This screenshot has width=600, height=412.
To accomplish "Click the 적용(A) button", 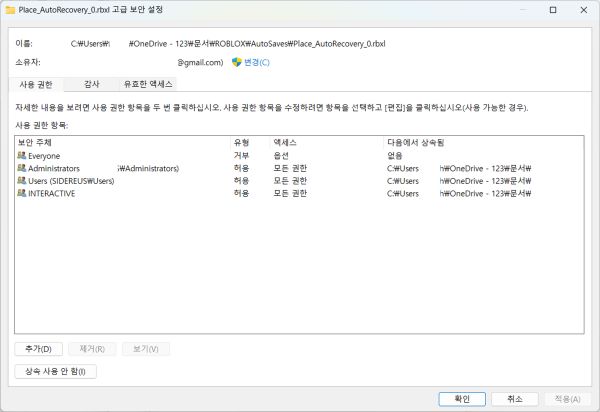I will point(567,399).
